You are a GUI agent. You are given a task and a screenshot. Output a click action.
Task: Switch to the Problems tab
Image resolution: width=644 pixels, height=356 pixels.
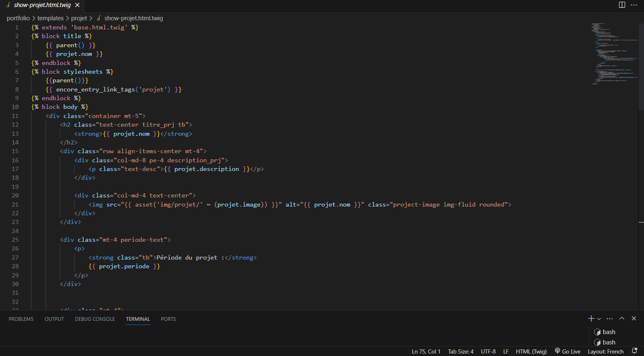point(21,319)
